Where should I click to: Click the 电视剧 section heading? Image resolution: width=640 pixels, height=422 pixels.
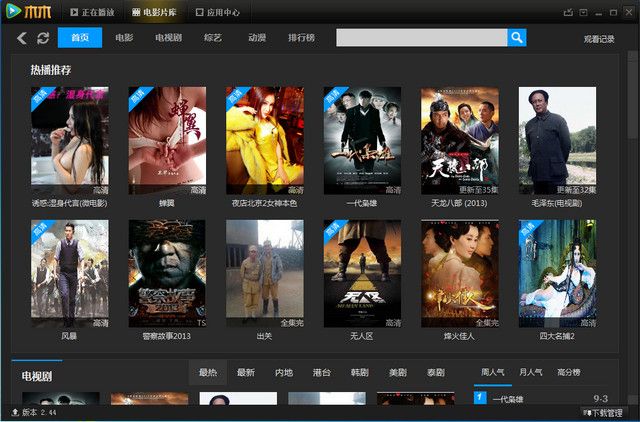click(37, 376)
